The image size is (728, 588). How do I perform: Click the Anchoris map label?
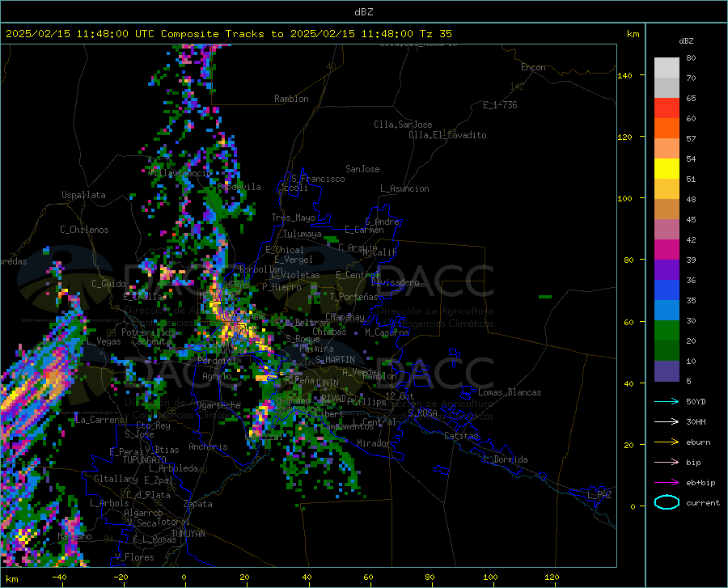(x=208, y=446)
